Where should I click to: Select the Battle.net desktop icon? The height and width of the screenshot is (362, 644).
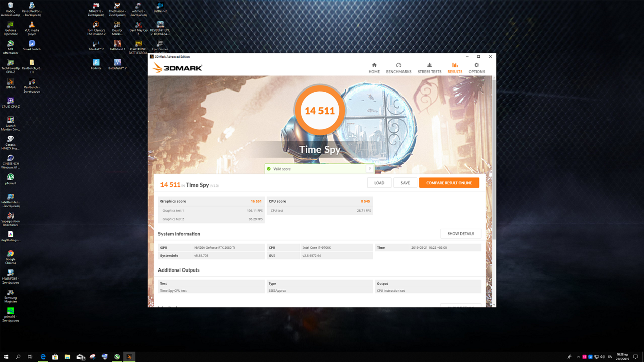coord(160,7)
